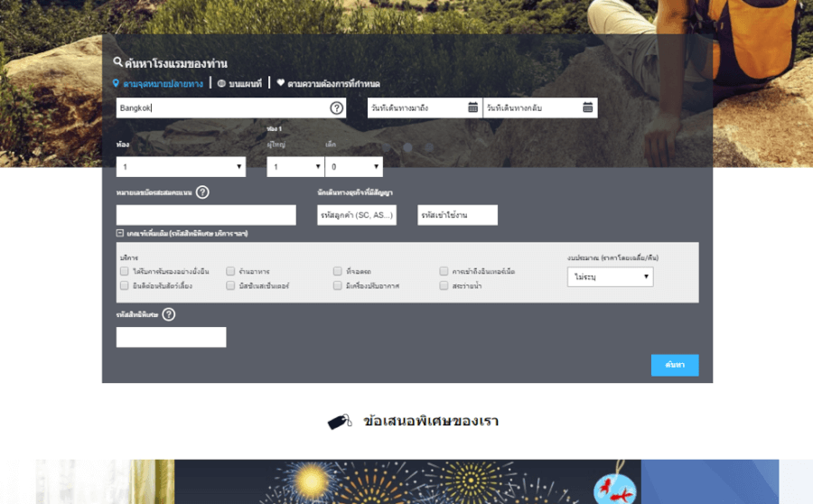Open the arrival date calendar icon
813x504 pixels.
tap(472, 108)
